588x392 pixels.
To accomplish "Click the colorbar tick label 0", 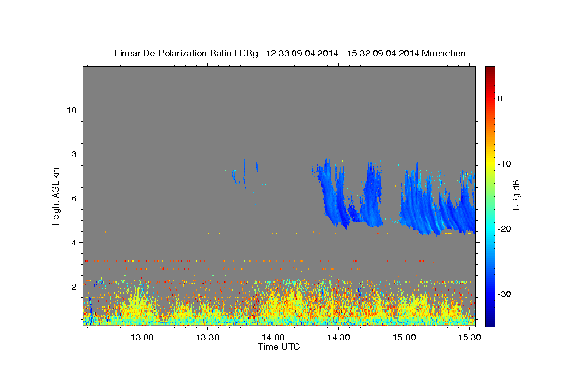I will 500,98.
